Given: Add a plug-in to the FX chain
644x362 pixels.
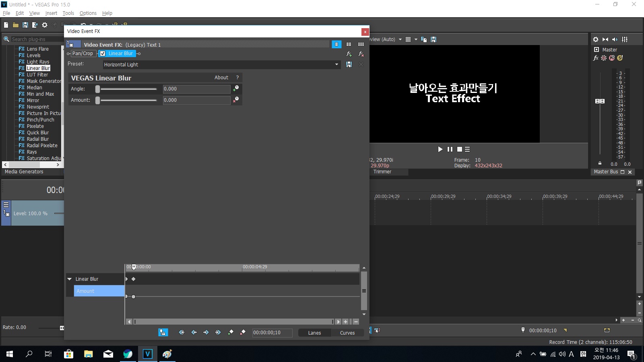Looking at the screenshot, I should click(x=349, y=54).
